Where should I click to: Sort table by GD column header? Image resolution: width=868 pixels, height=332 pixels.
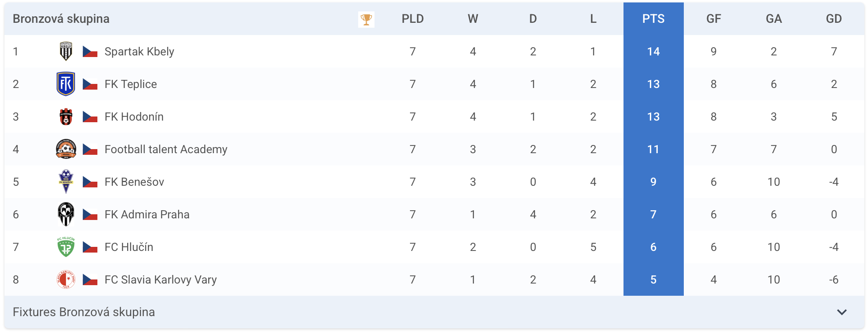tap(834, 19)
